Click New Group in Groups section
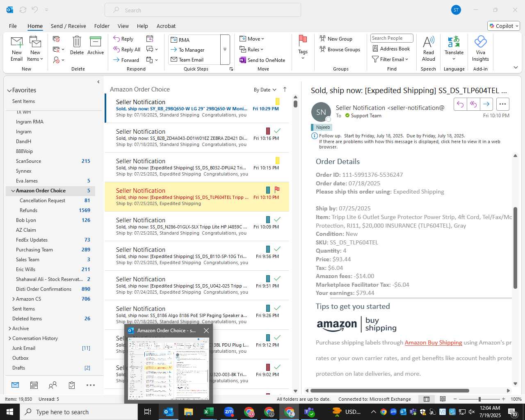The width and height of the screenshot is (525, 420). click(x=336, y=39)
